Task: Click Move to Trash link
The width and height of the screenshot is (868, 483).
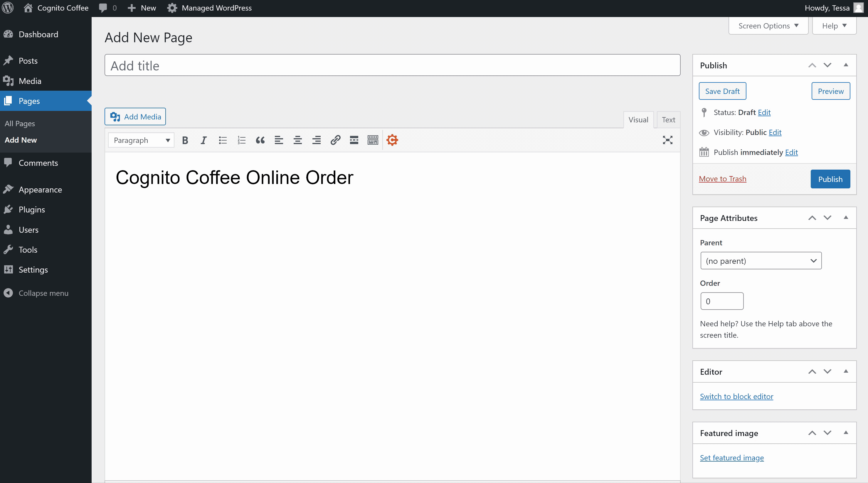Action: coord(722,179)
